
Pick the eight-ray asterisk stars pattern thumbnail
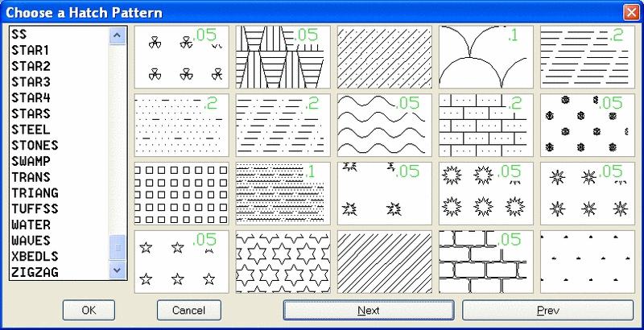point(588,193)
